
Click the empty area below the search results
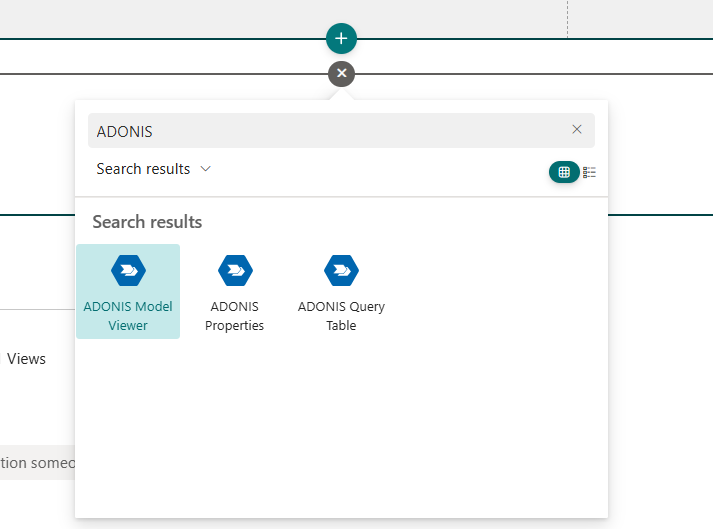340,430
